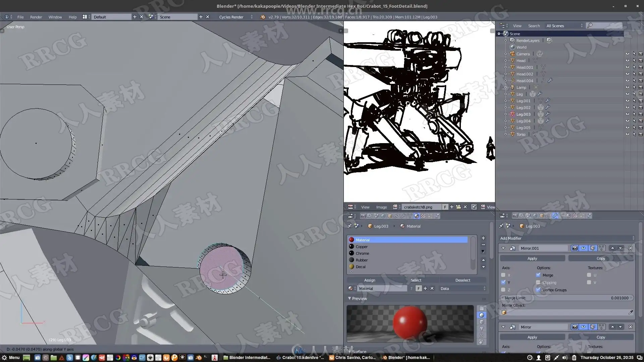The image size is (644, 362).
Task: Remove the Mirror.001 modifier
Action: pos(631,248)
